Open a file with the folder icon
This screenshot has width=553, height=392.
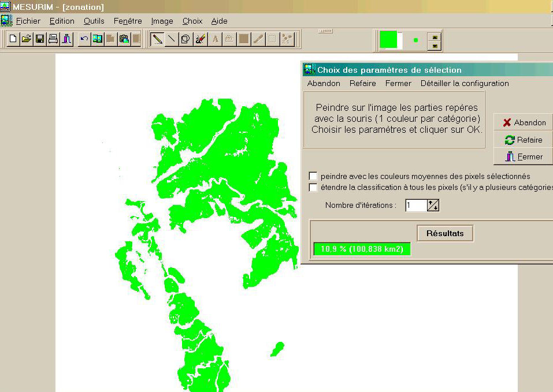(x=26, y=39)
